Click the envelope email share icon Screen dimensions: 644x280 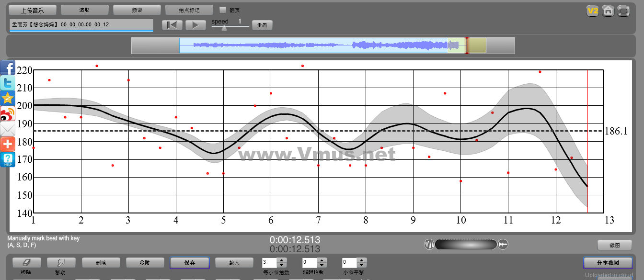(x=8, y=129)
